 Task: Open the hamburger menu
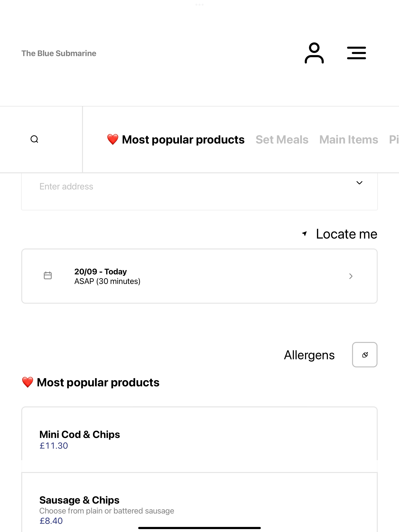click(356, 53)
